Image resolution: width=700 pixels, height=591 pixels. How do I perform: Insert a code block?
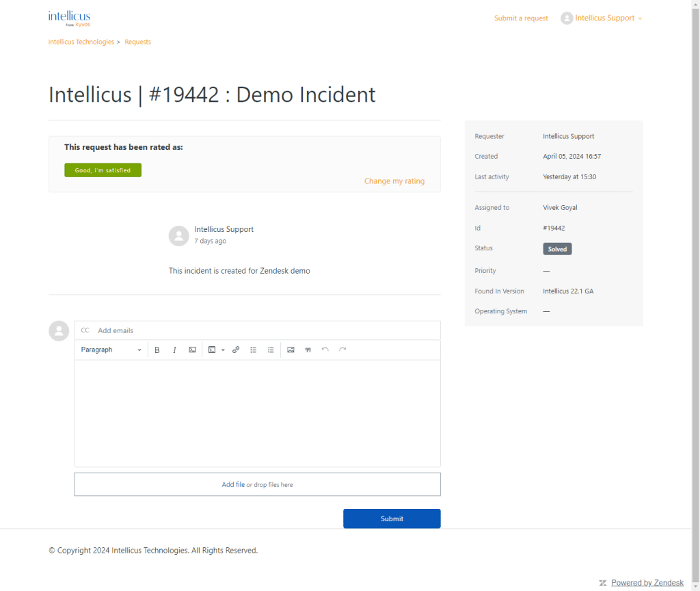coord(212,350)
